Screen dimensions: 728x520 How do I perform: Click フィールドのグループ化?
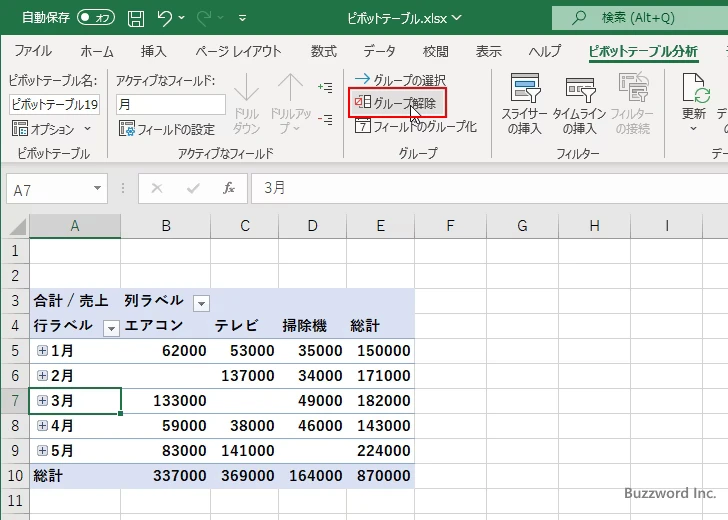point(416,126)
